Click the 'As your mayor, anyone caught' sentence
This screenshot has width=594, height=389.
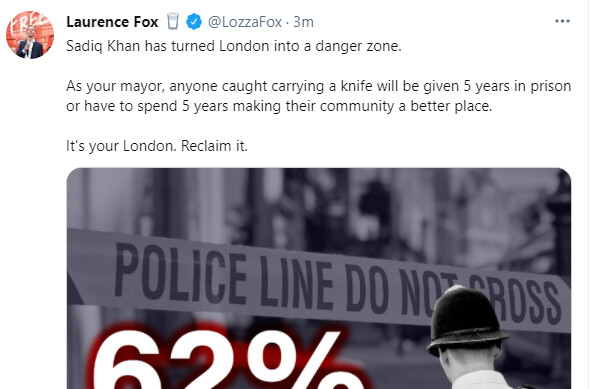tap(319, 86)
